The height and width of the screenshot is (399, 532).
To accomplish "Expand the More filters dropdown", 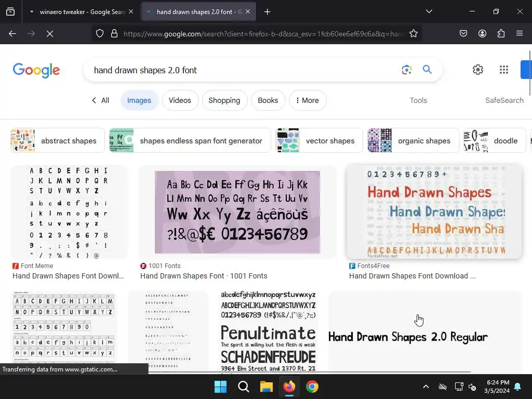I will [308, 100].
